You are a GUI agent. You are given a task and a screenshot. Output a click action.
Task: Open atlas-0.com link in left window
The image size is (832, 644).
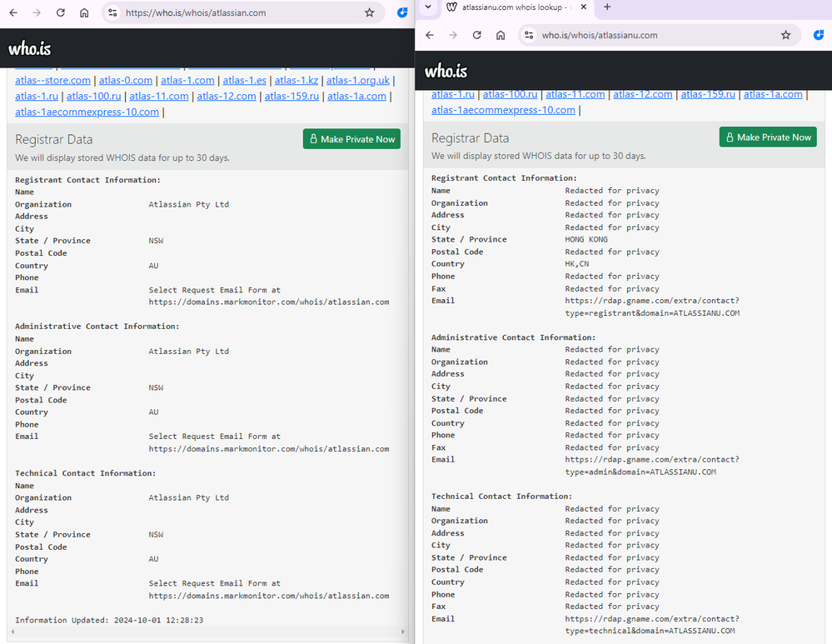[126, 80]
